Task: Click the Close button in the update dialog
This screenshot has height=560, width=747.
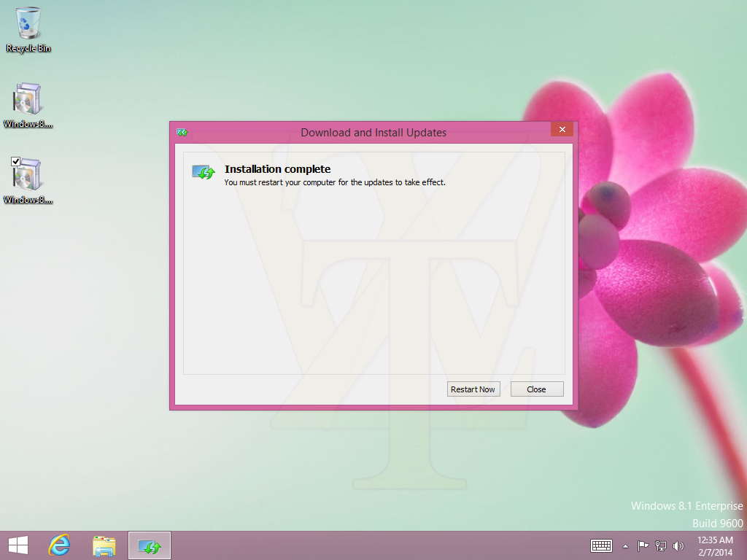Action: [537, 389]
